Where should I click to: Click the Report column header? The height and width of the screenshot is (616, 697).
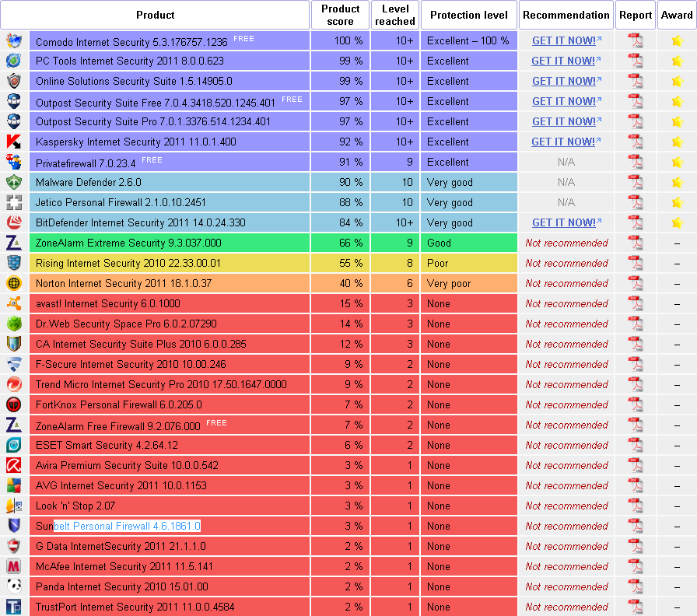coord(636,15)
